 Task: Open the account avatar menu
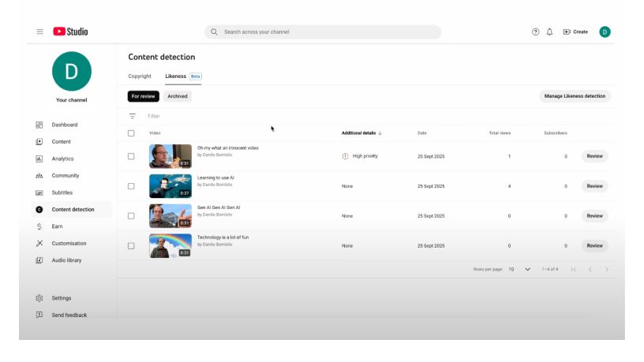(605, 32)
